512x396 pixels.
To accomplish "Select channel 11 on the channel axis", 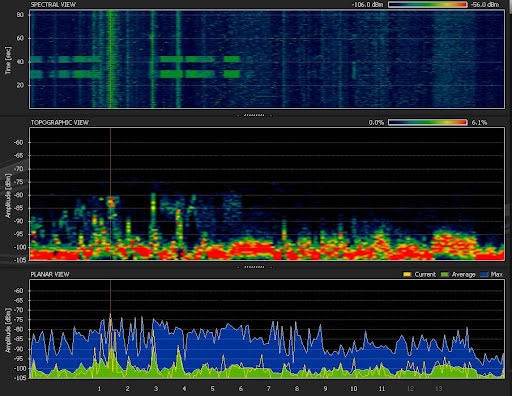I will tap(382, 388).
